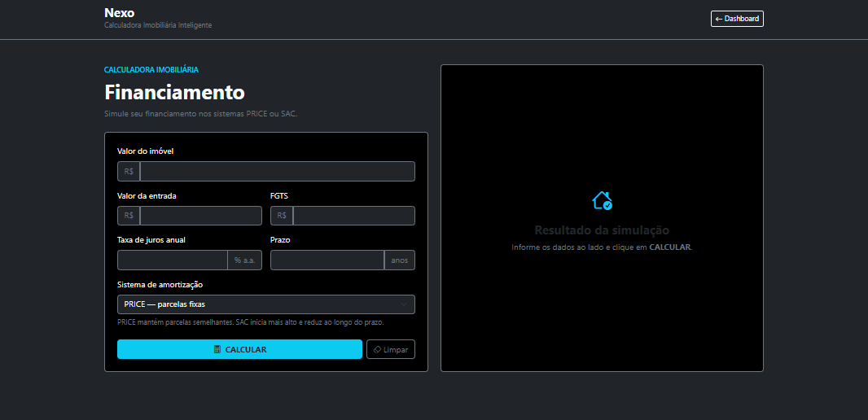Viewport: 868px width, 420px height.
Task: Focus the Prazo years input field
Action: 327,260
